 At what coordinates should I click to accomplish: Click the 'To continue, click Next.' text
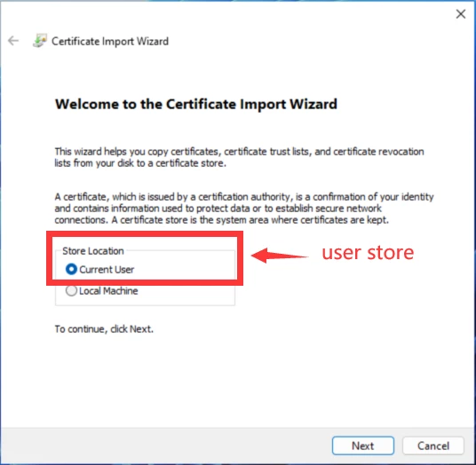click(x=104, y=329)
